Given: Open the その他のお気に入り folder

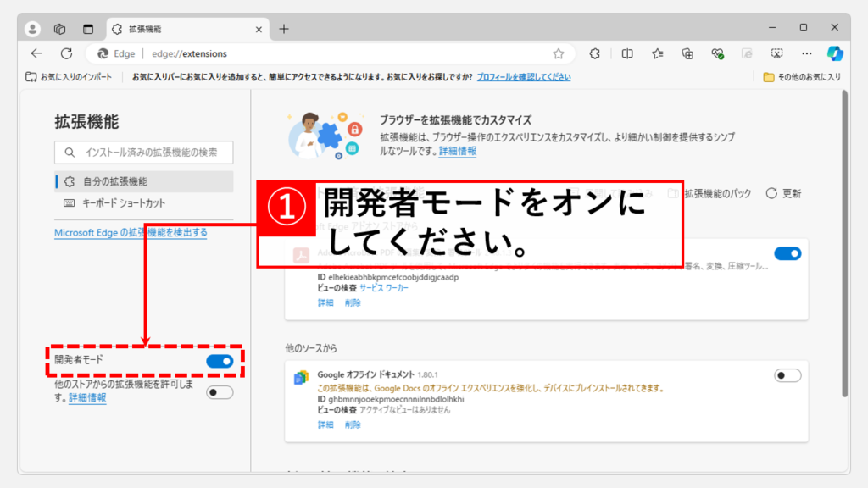Looking at the screenshot, I should (x=802, y=77).
